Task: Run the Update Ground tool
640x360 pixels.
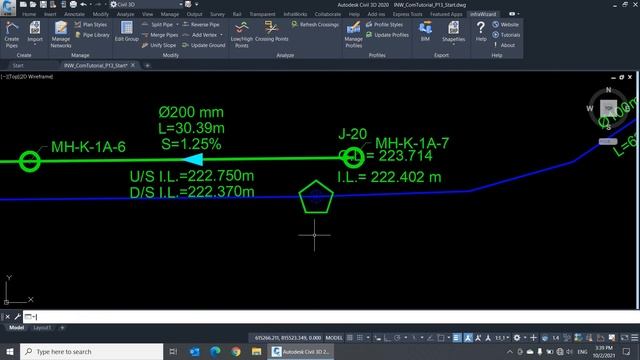Action: tap(204, 45)
